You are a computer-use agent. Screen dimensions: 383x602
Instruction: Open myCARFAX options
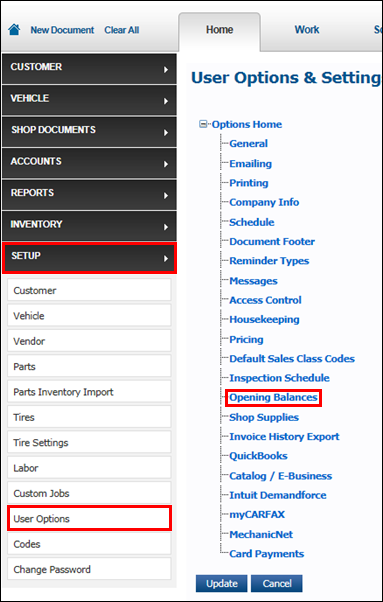(257, 514)
